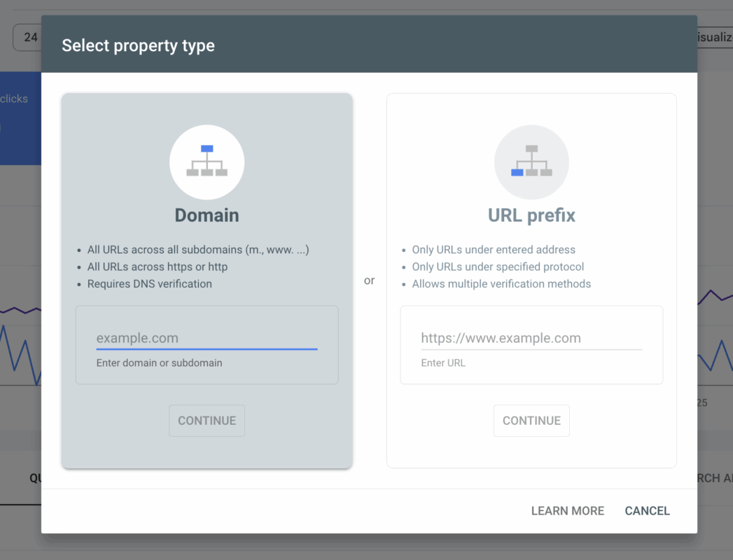The height and width of the screenshot is (560, 733).
Task: Focus the example.com domain input field
Action: click(x=207, y=338)
